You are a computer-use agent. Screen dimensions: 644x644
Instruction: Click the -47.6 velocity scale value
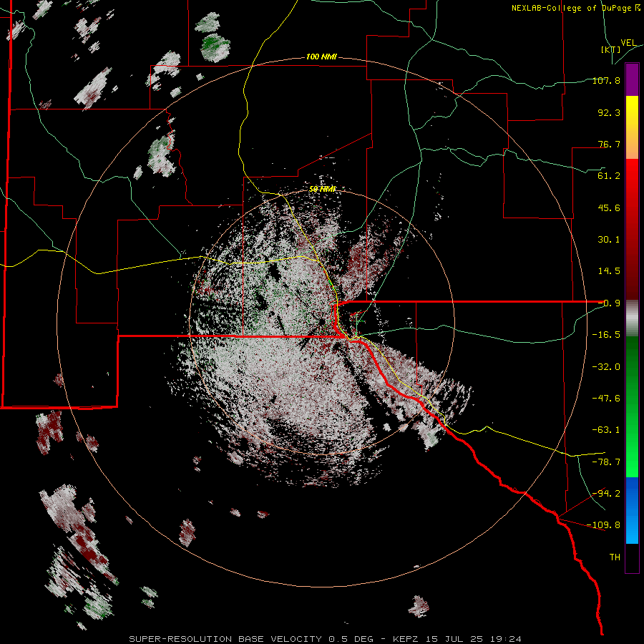[x=606, y=399]
